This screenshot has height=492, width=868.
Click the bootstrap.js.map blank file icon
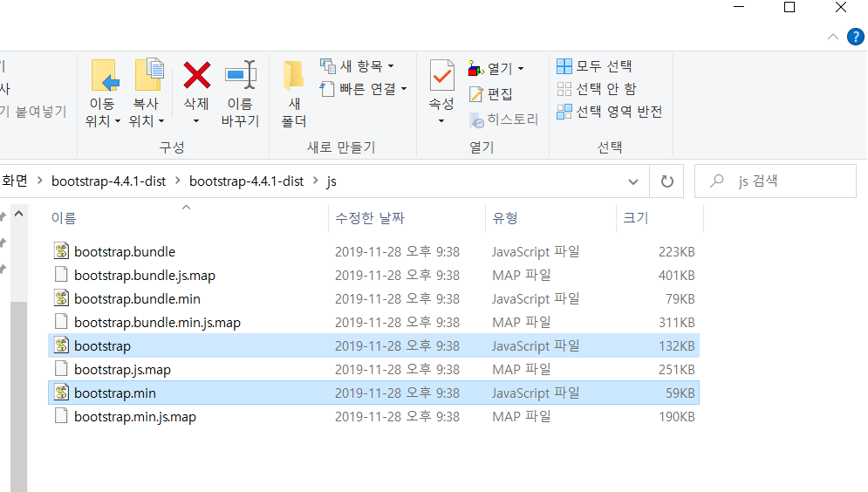click(61, 369)
